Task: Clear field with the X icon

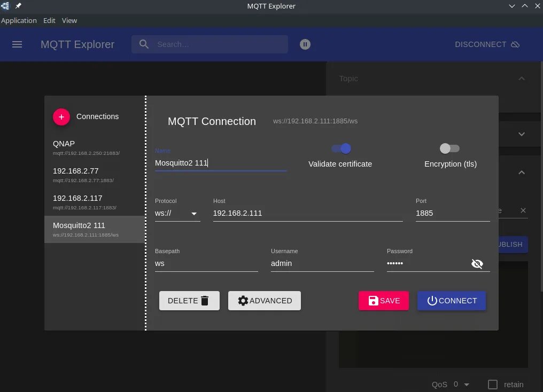Action: (523, 210)
